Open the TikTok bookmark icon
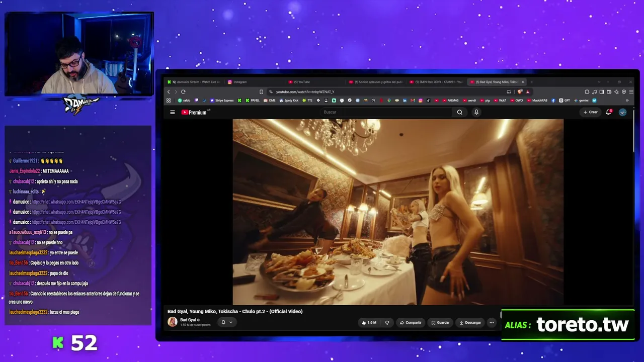Screen dimensions: 644x362 point(428,101)
